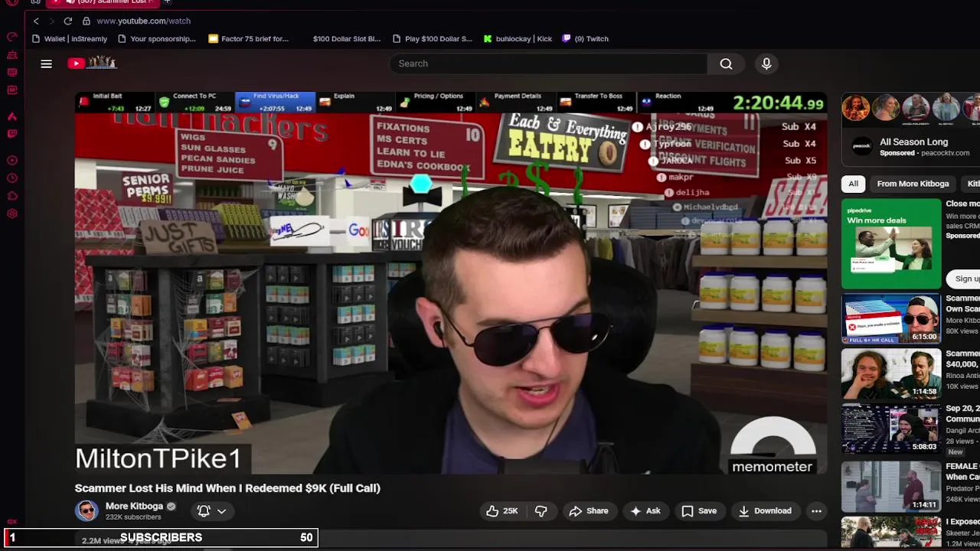Click the 232K subscribers text
The width and height of the screenshot is (980, 551).
click(x=133, y=517)
